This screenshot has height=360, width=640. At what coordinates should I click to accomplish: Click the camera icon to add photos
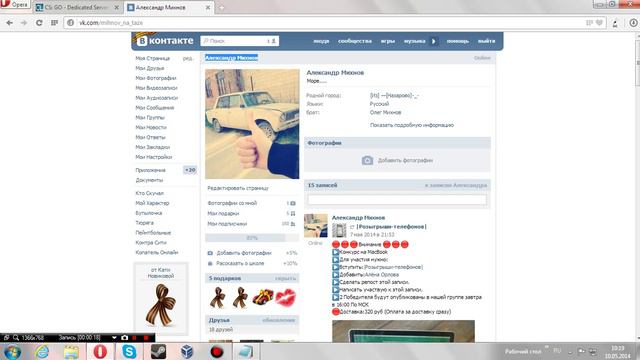(x=367, y=160)
